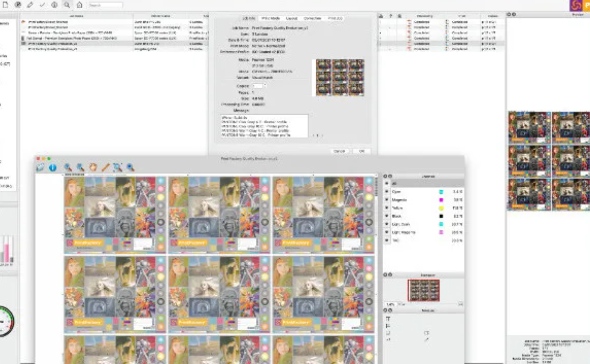Click the Magenta color swatch in channels panel
This screenshot has height=364, width=590.
click(x=441, y=200)
